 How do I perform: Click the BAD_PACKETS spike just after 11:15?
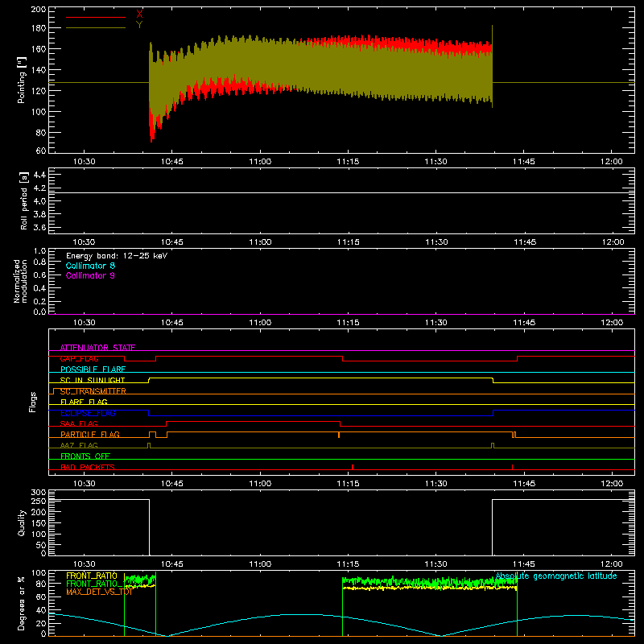[353, 467]
